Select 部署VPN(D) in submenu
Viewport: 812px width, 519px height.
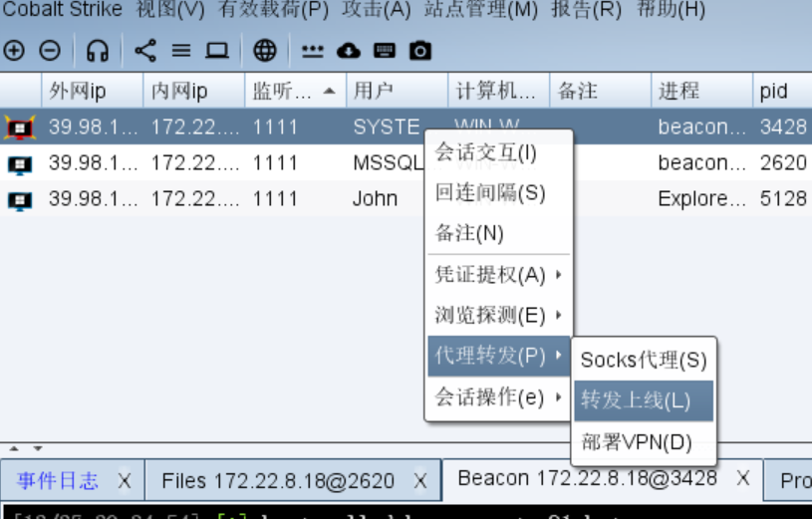click(x=644, y=442)
